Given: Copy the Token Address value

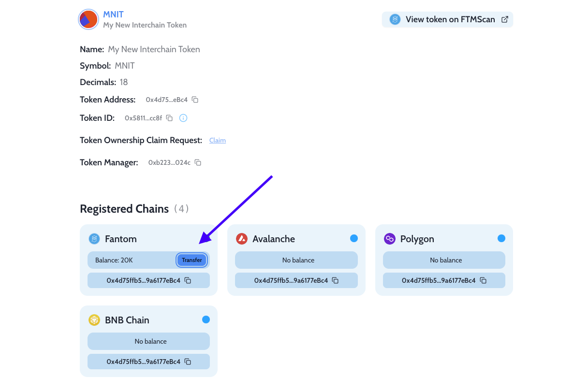Looking at the screenshot, I should click(195, 100).
